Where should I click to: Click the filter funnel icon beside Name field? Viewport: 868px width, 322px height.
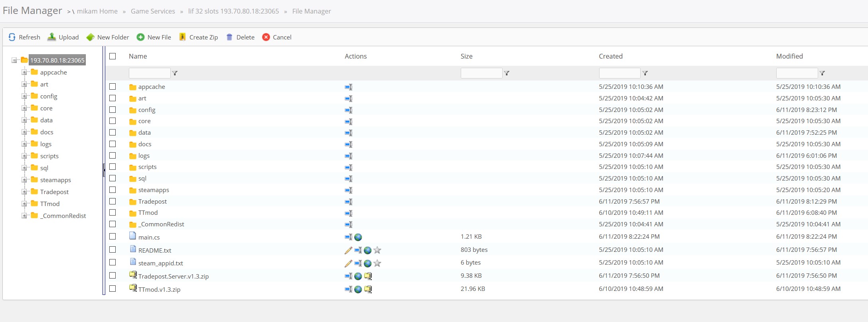click(175, 73)
